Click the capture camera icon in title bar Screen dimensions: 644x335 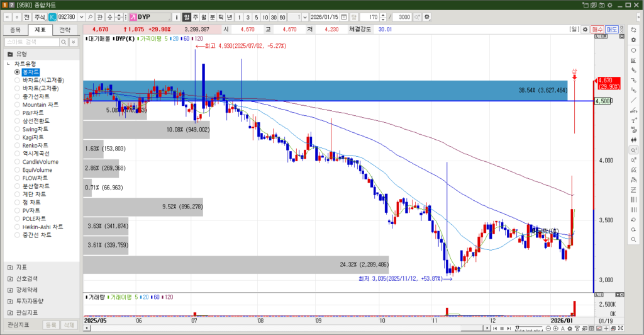(x=602, y=5)
